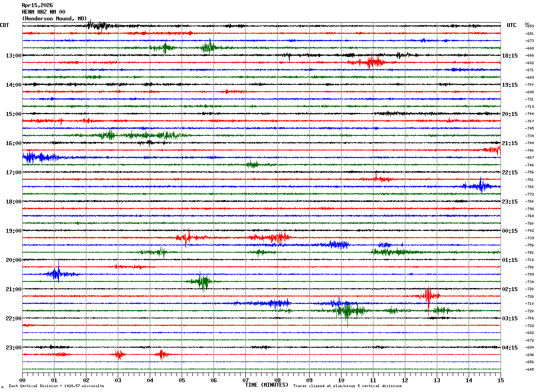Click the Each Vertical Division = 1428.57 microvolts note
This screenshot has height=392, width=536.
click(57, 386)
